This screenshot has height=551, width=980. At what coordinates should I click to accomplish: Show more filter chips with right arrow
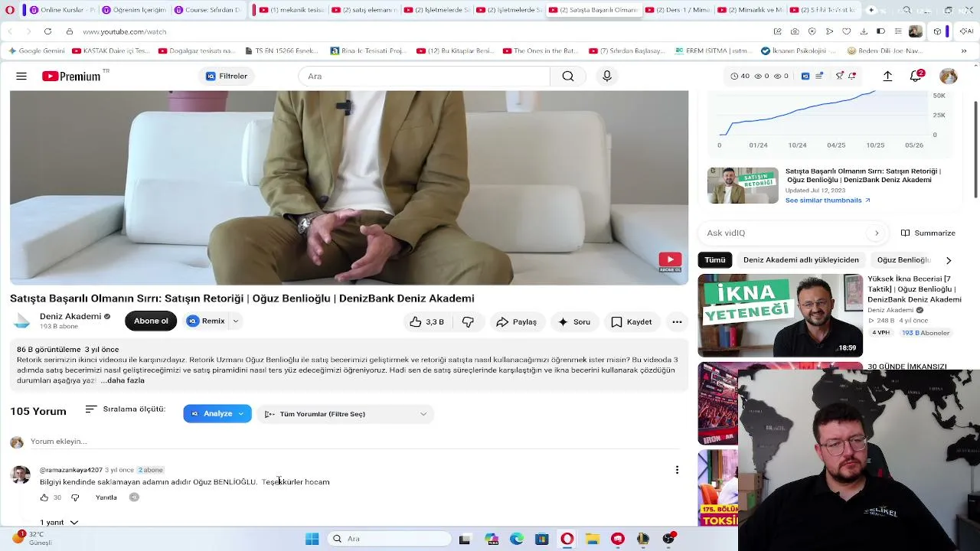[949, 260]
